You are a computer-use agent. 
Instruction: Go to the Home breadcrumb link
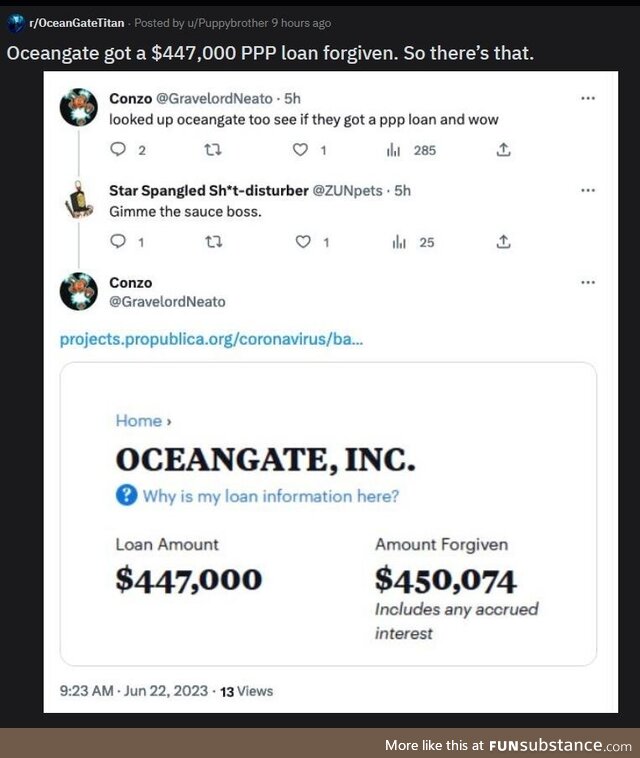coord(139,421)
